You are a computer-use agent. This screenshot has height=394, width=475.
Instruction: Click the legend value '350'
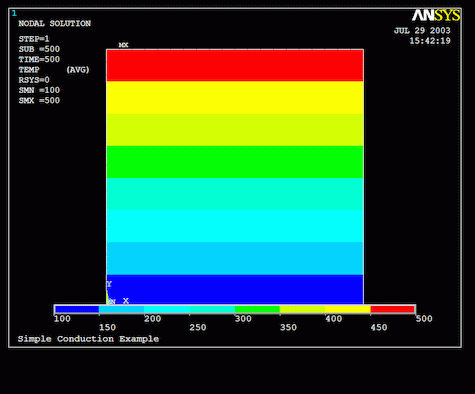coord(288,327)
